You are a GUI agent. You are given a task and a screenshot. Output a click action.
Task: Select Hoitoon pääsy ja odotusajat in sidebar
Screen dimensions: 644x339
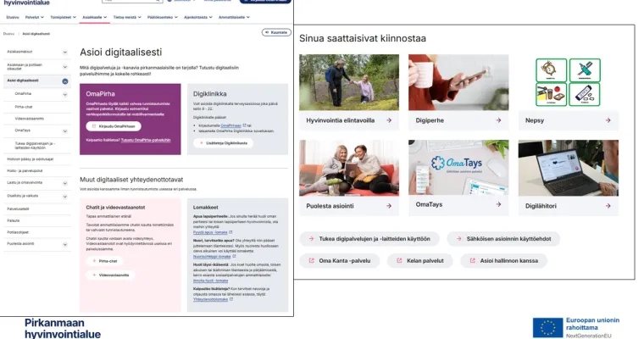point(30,159)
